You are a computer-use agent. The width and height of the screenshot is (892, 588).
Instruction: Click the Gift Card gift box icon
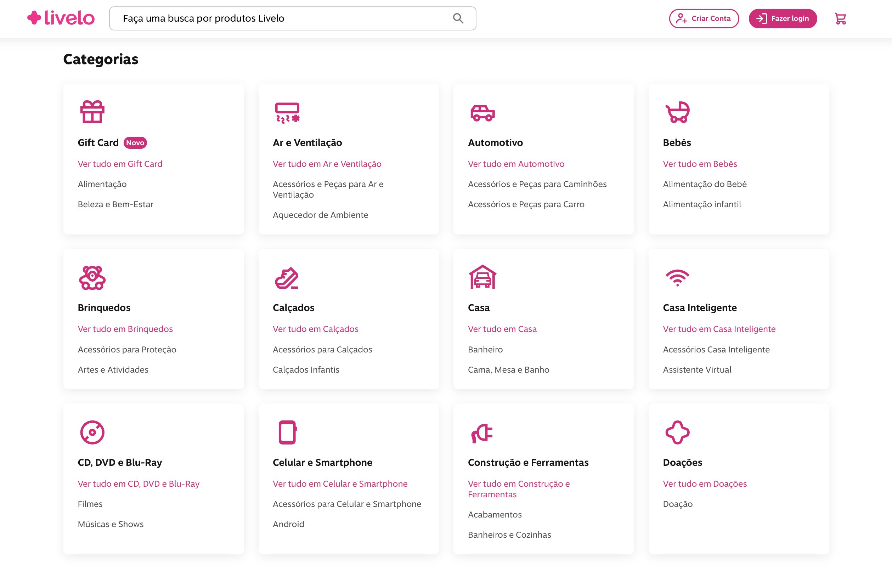[92, 112]
